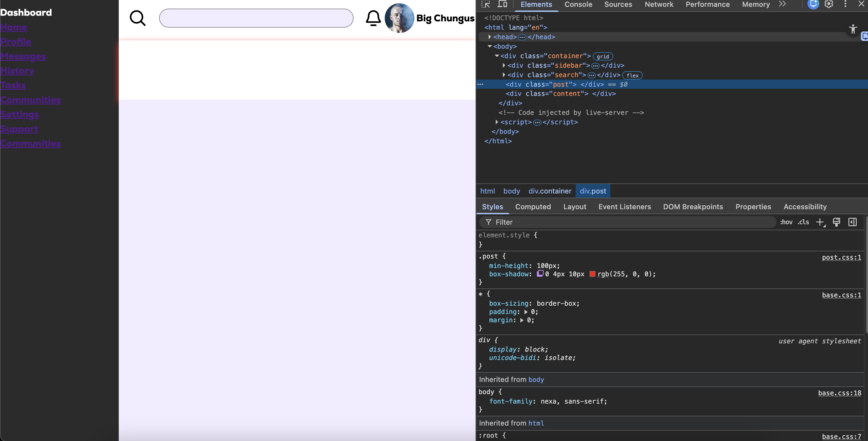
Task: Expand the sidebar div node
Action: 504,65
